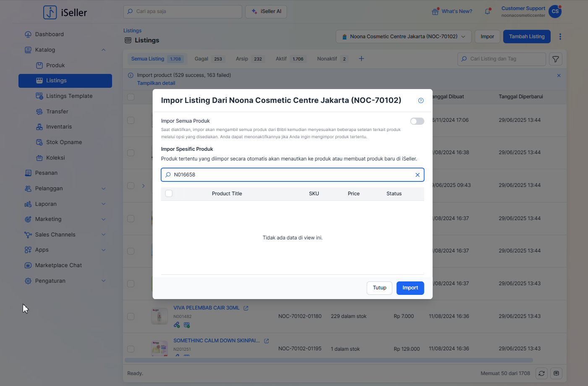
Task: Expand the Pengaturan menu
Action: [103, 281]
